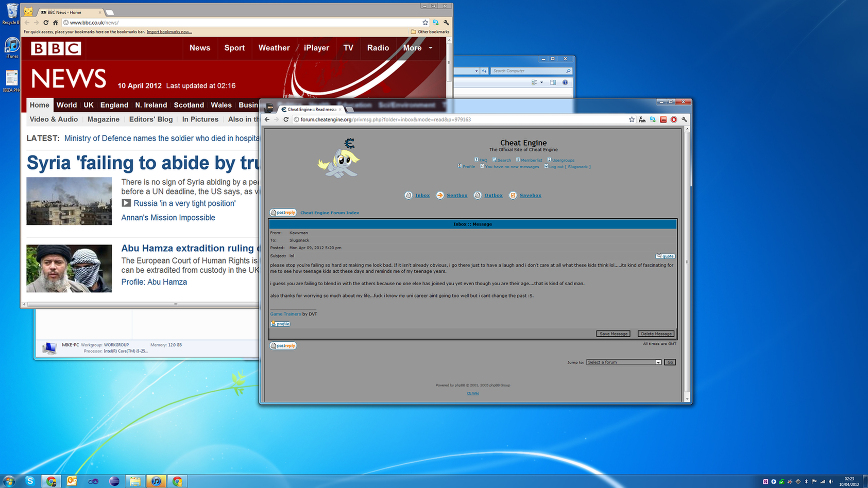
Task: Click the pony forum logo image
Action: 339,158
